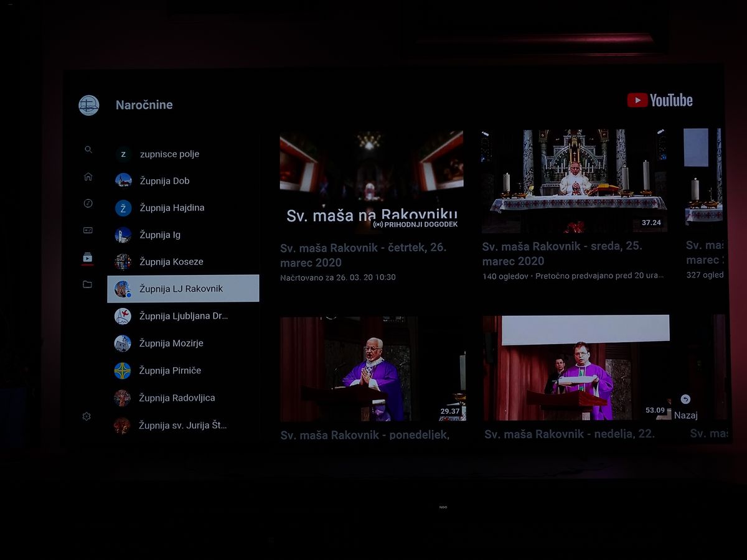Go to Home in the sidebar
Image resolution: width=747 pixels, height=560 pixels.
[88, 177]
